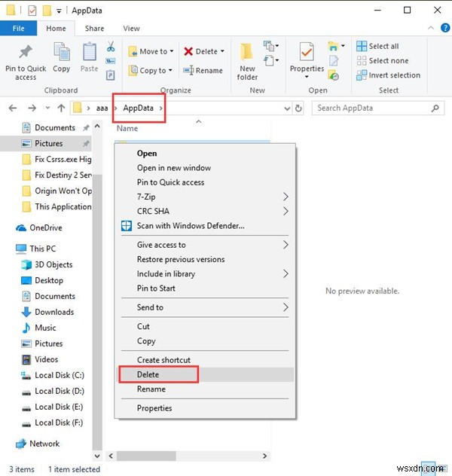This screenshot has height=476, width=452.
Task: Expand the address bar history dropdown
Action: 287,108
